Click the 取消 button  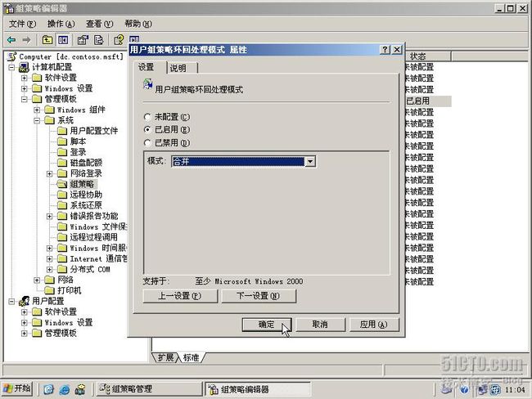click(x=320, y=325)
